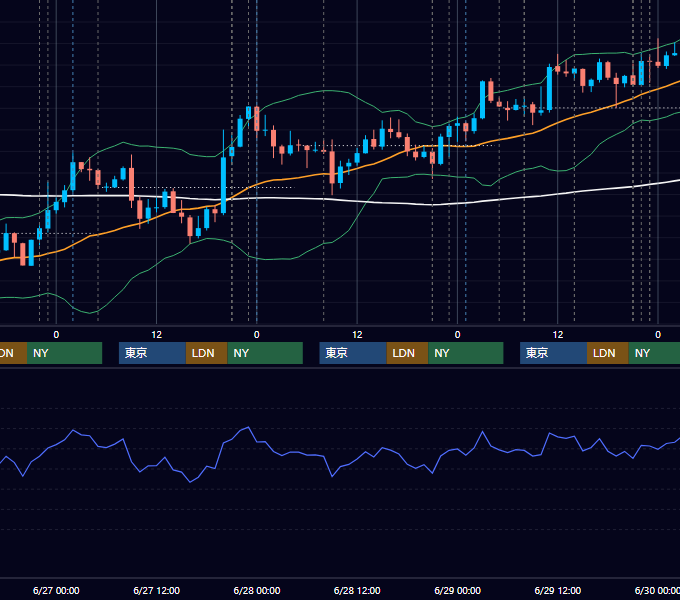Click the 6/28 00:00 date label
The width and height of the screenshot is (680, 600).
pos(257,590)
